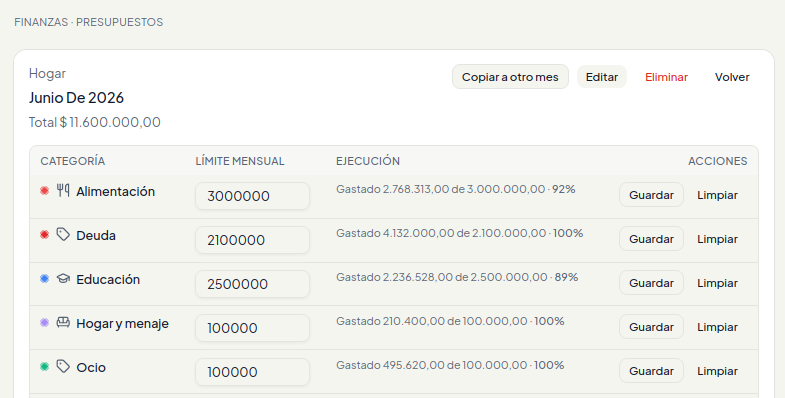
Task: Click the sofa icon for Hogar y menaje
Action: click(63, 322)
